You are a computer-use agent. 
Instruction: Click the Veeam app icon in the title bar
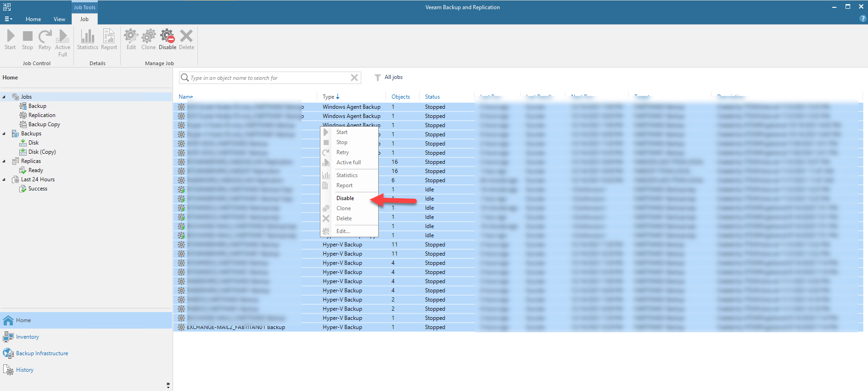point(7,7)
